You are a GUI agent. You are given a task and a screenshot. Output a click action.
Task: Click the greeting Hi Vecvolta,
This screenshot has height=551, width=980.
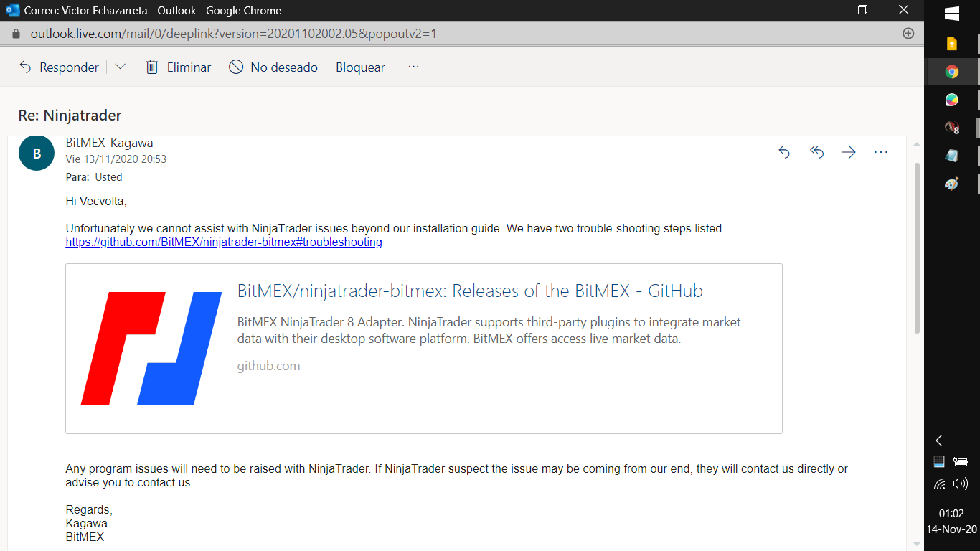pos(96,202)
